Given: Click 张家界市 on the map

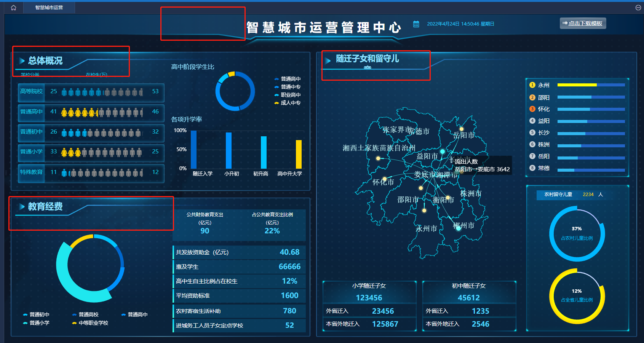Looking at the screenshot, I should (x=397, y=130).
